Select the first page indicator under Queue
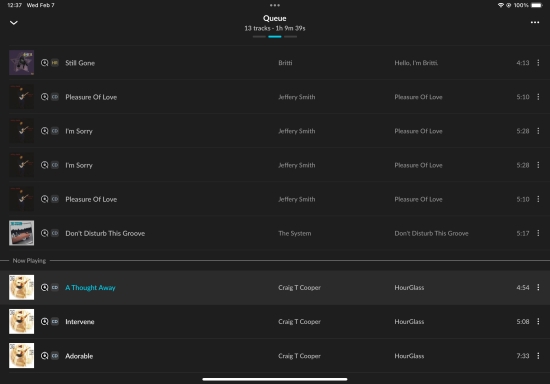The image size is (550, 384). [259, 36]
